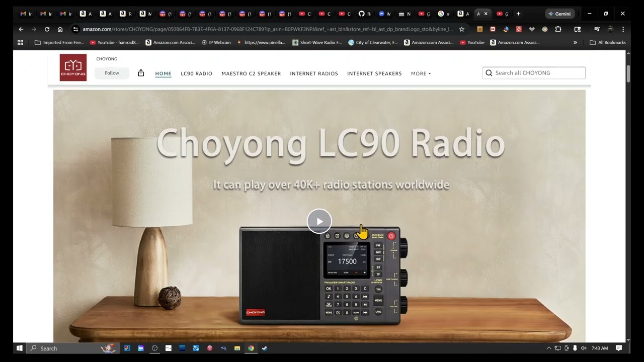
Task: Open the notification center icon
Action: pyautogui.click(x=619, y=348)
